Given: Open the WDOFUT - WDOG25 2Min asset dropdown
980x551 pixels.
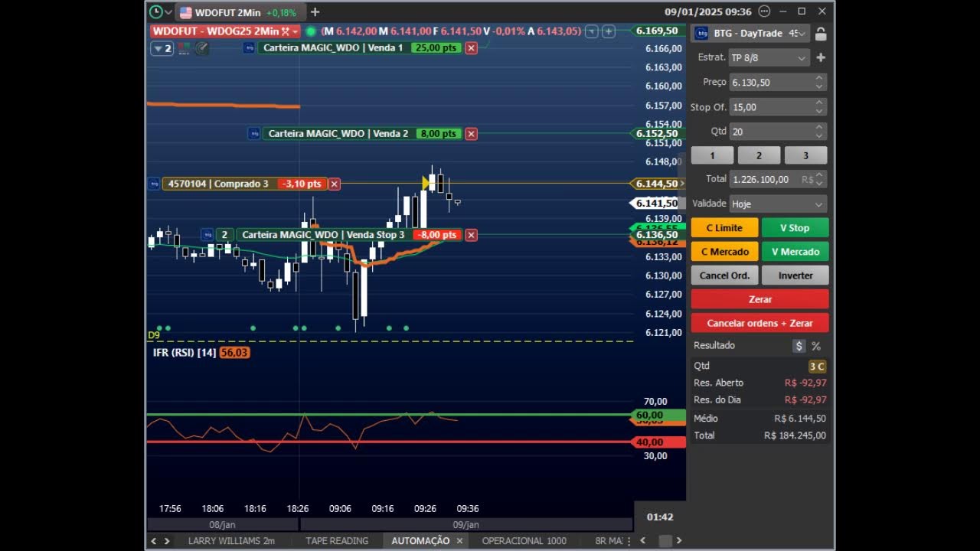Looking at the screenshot, I should click(x=224, y=31).
